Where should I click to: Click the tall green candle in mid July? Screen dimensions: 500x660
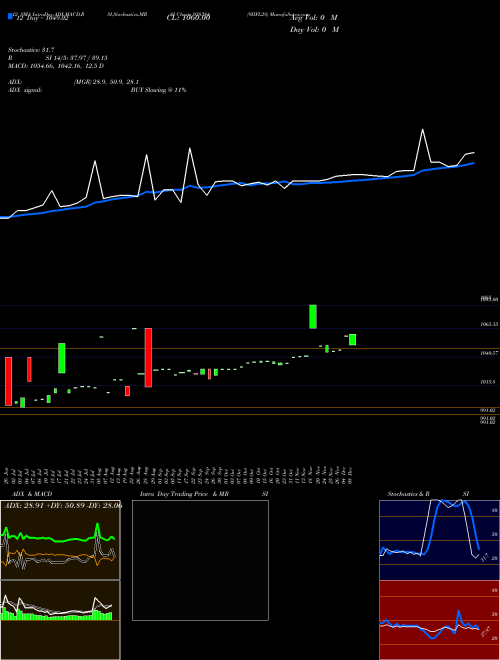pos(61,358)
